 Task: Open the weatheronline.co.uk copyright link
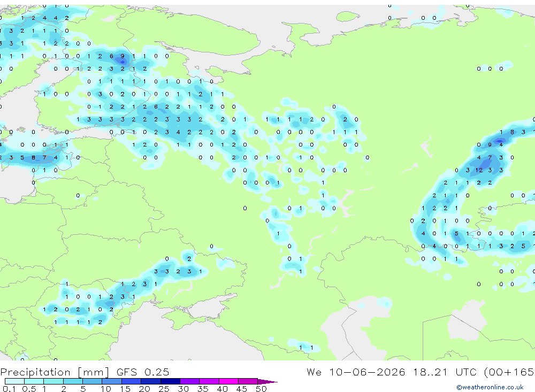pos(490,387)
